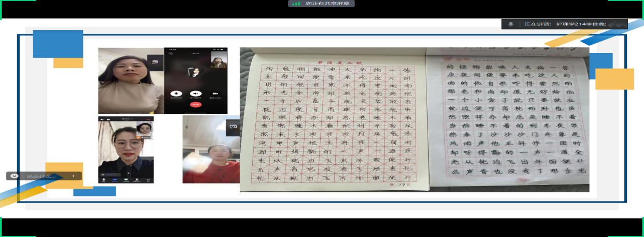
Task: Click the green share icon in the glasses woman's toolbar
Action: click(126, 180)
